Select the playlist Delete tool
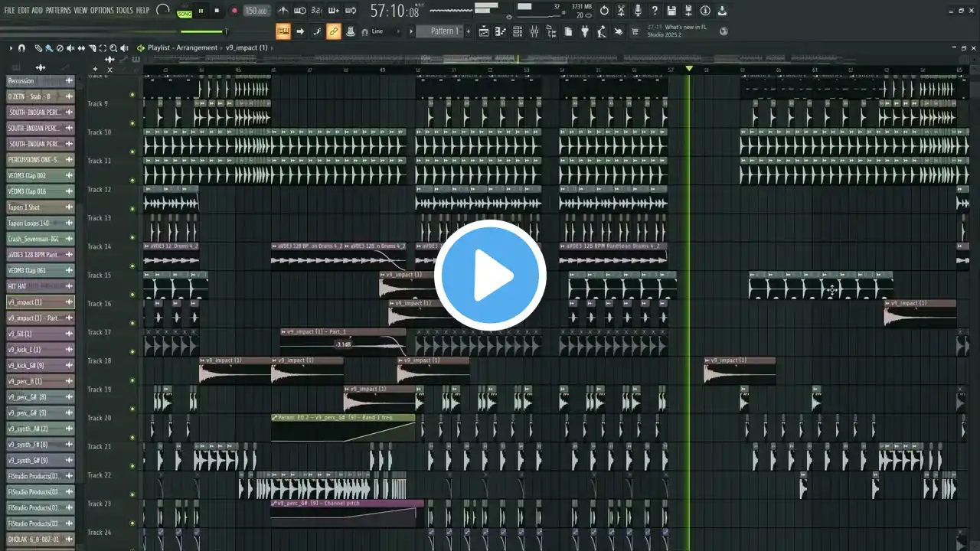This screenshot has width=980, height=551. pos(60,48)
